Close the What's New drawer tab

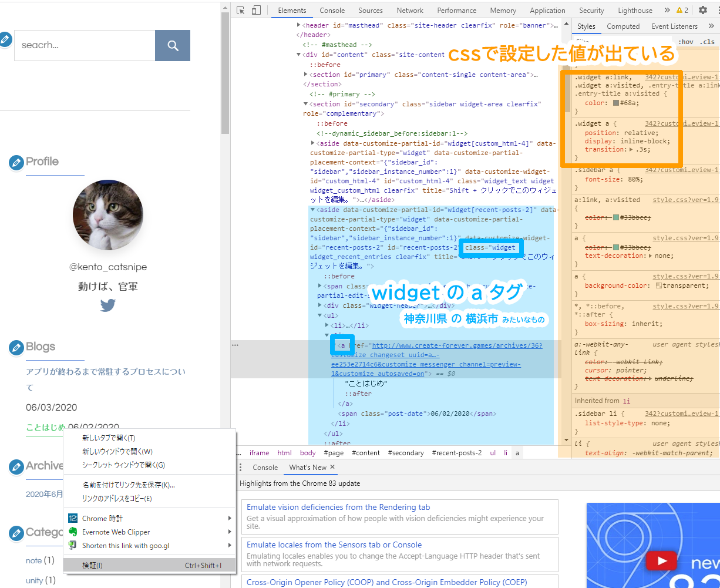(332, 467)
